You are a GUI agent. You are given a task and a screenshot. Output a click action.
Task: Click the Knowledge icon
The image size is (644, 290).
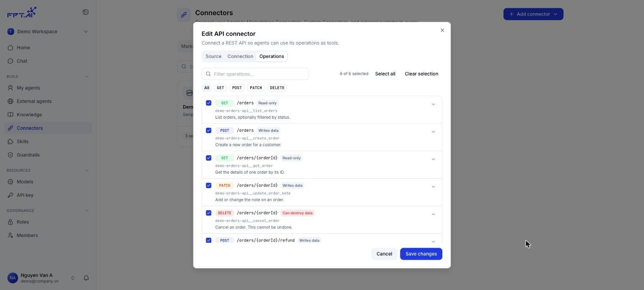pos(11,115)
